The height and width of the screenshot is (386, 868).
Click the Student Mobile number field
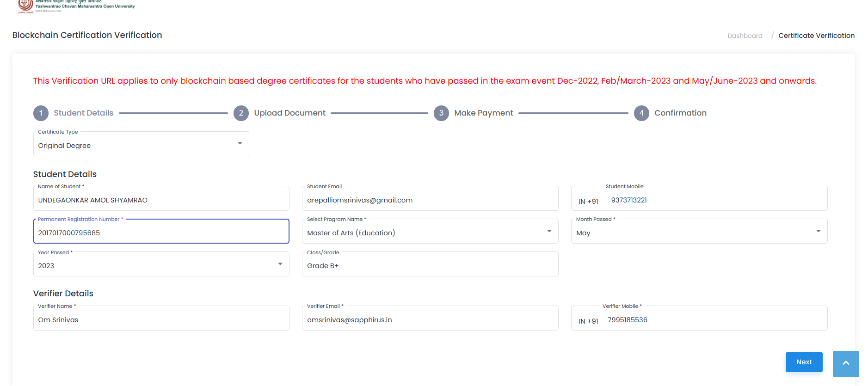712,200
